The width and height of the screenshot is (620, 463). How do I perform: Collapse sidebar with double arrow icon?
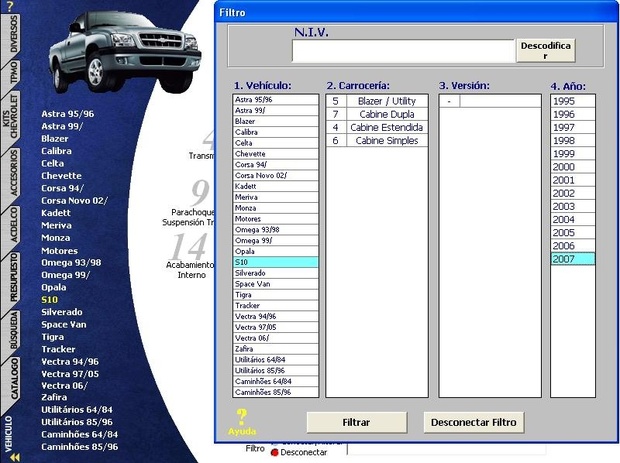15,457
